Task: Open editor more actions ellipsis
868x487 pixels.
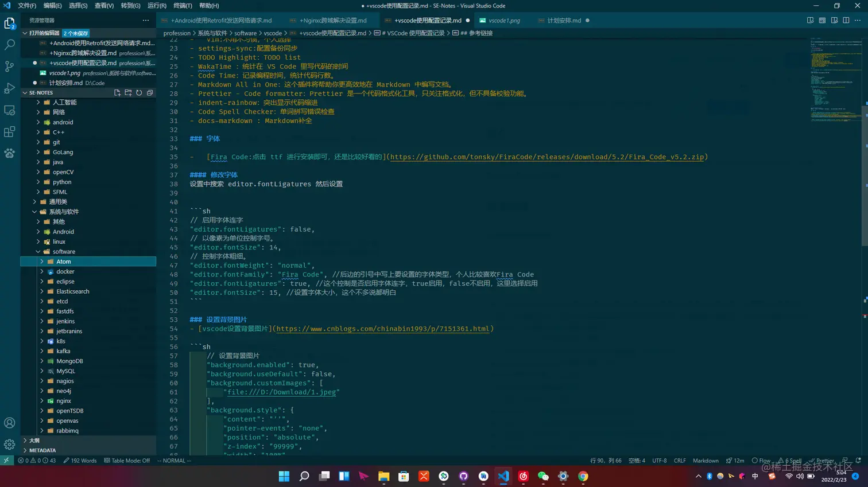Action: pos(858,20)
